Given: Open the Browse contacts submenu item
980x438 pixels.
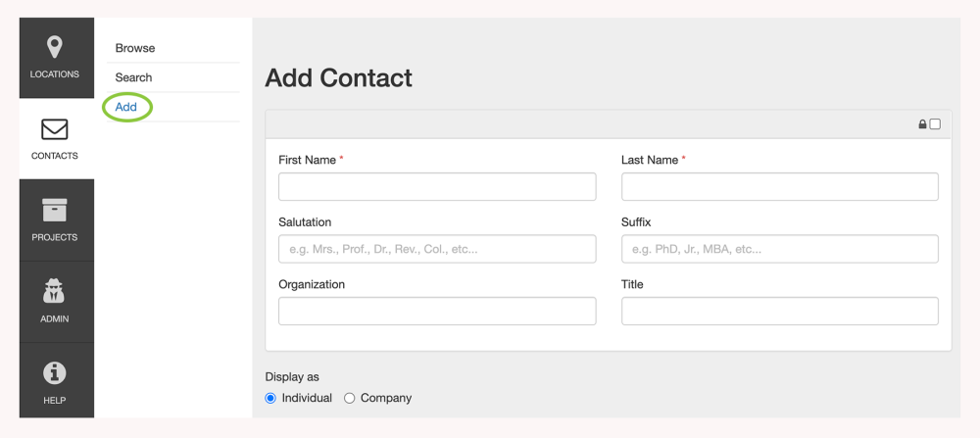Looking at the screenshot, I should pos(135,48).
